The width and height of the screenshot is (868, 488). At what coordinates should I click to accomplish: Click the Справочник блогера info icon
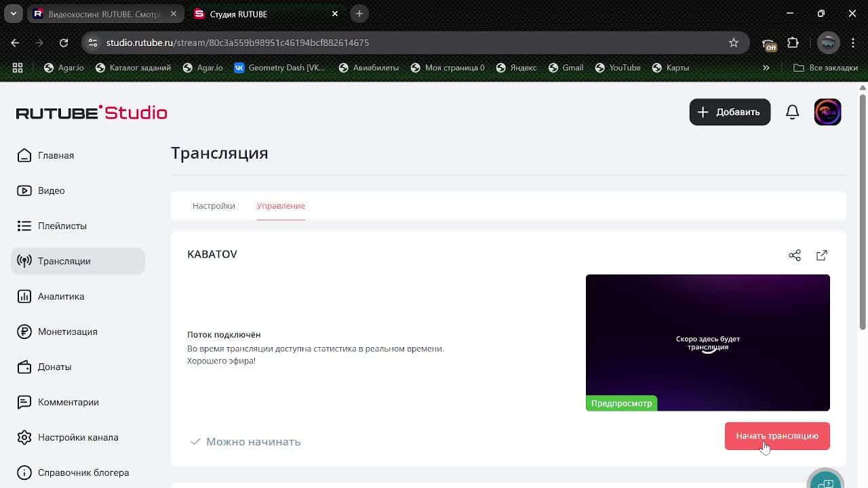tap(24, 472)
